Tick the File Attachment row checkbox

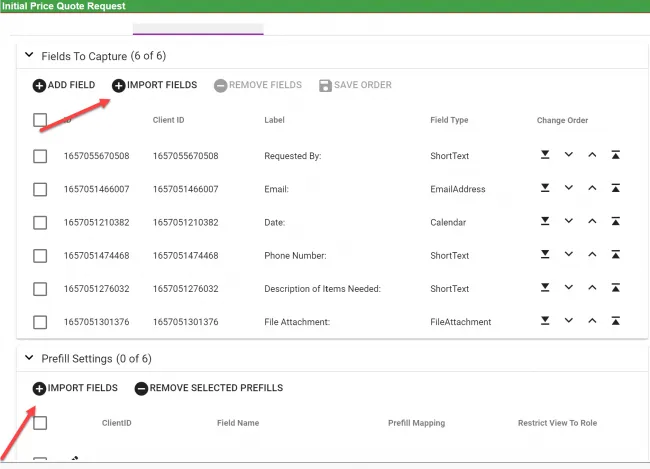click(40, 322)
